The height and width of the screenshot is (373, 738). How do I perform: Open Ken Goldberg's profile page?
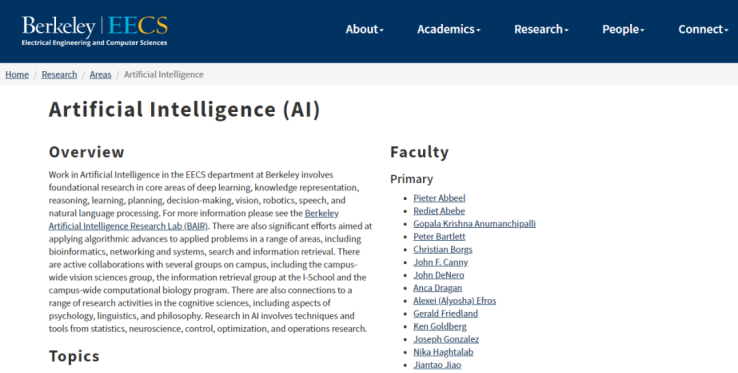[440, 326]
